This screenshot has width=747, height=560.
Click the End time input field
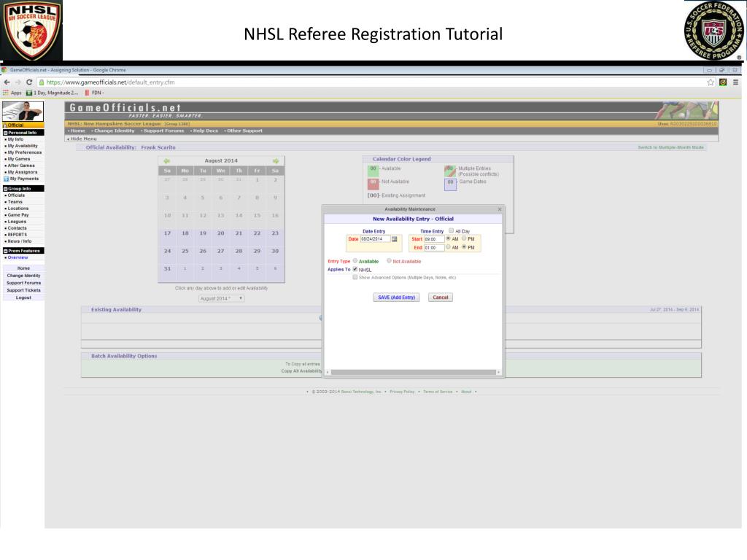coord(434,248)
